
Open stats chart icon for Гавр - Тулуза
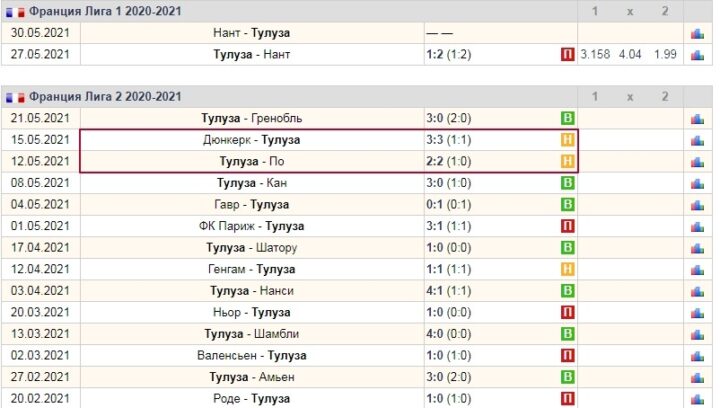[x=697, y=205]
